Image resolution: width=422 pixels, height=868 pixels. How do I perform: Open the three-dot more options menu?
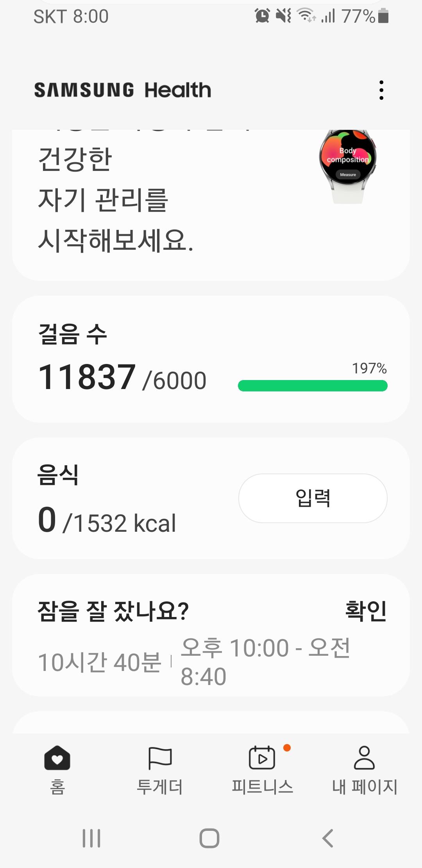pos(381,90)
